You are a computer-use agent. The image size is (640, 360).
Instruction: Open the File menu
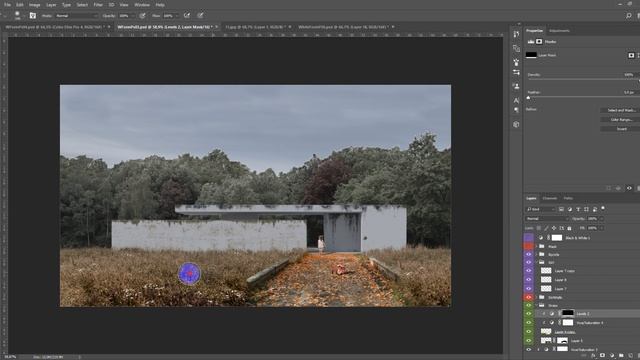click(7, 5)
